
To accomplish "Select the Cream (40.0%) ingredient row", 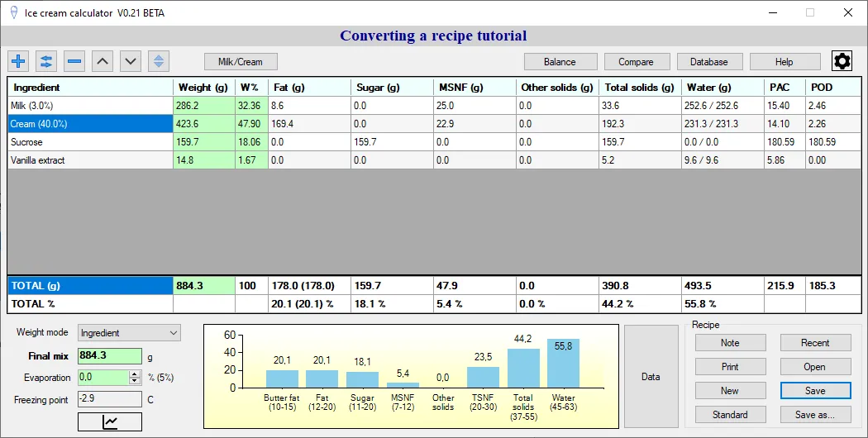I will click(x=90, y=123).
